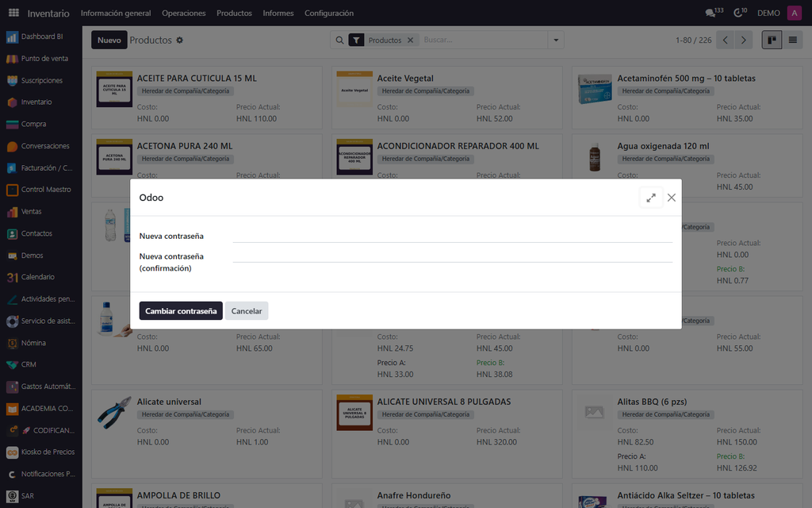Click the Cancelar button
The height and width of the screenshot is (508, 812).
point(247,311)
